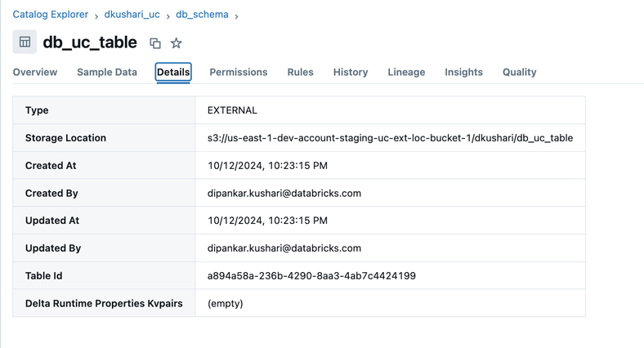Click the table icon beside db_uc_table

click(x=25, y=42)
